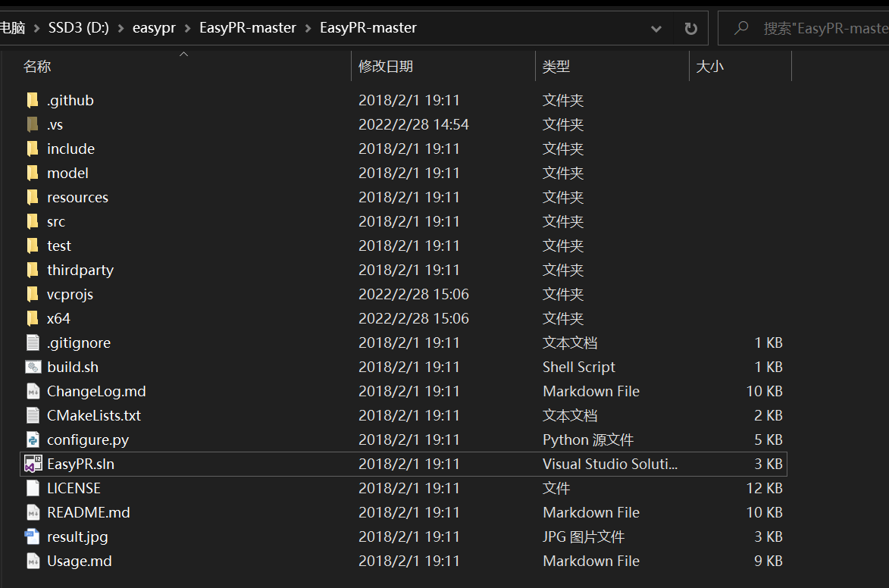Click the Python 源文件 type cell
Screen dimensions: 889x588
pyautogui.click(x=588, y=440)
